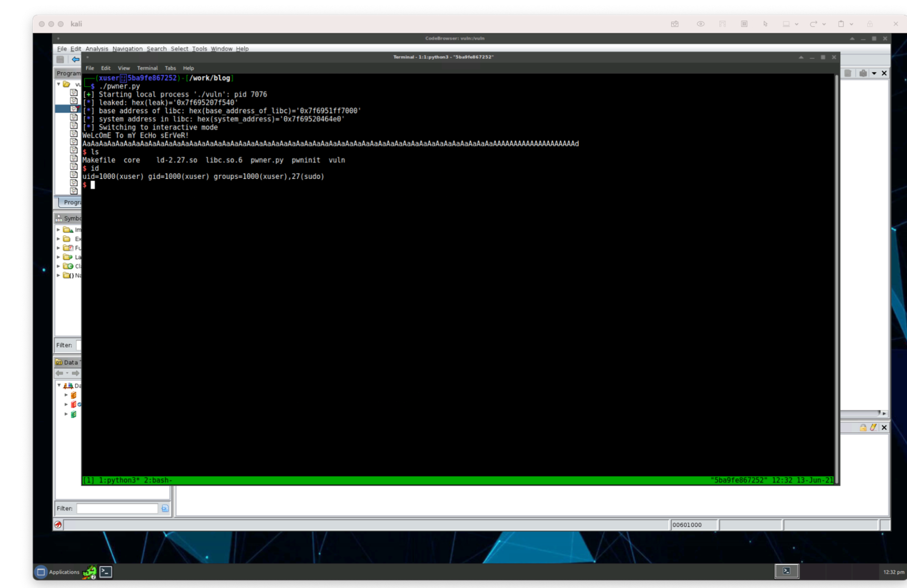907x588 pixels.
Task: Click the back arrow in the Data Type Manager
Action: click(x=59, y=372)
